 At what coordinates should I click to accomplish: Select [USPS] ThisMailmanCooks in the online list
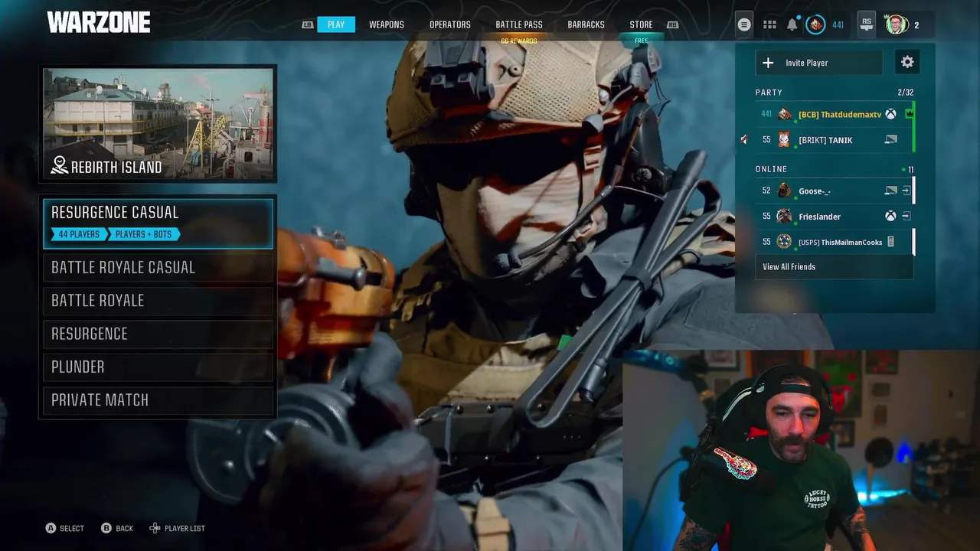click(840, 242)
